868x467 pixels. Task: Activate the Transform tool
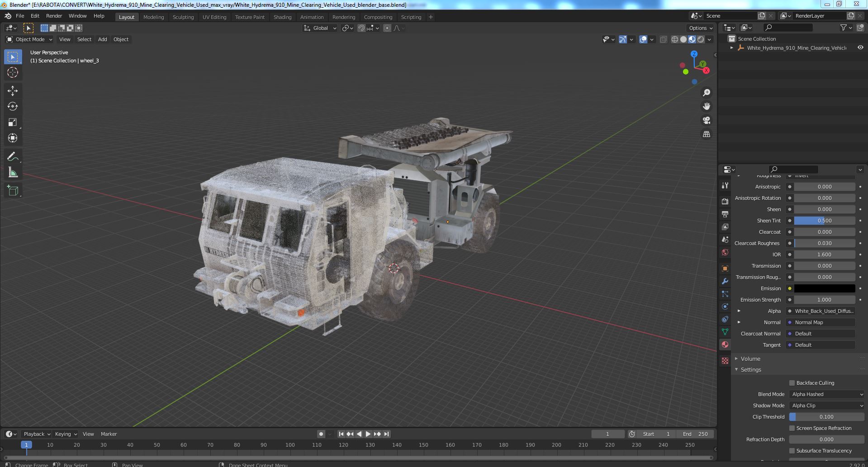click(x=13, y=138)
